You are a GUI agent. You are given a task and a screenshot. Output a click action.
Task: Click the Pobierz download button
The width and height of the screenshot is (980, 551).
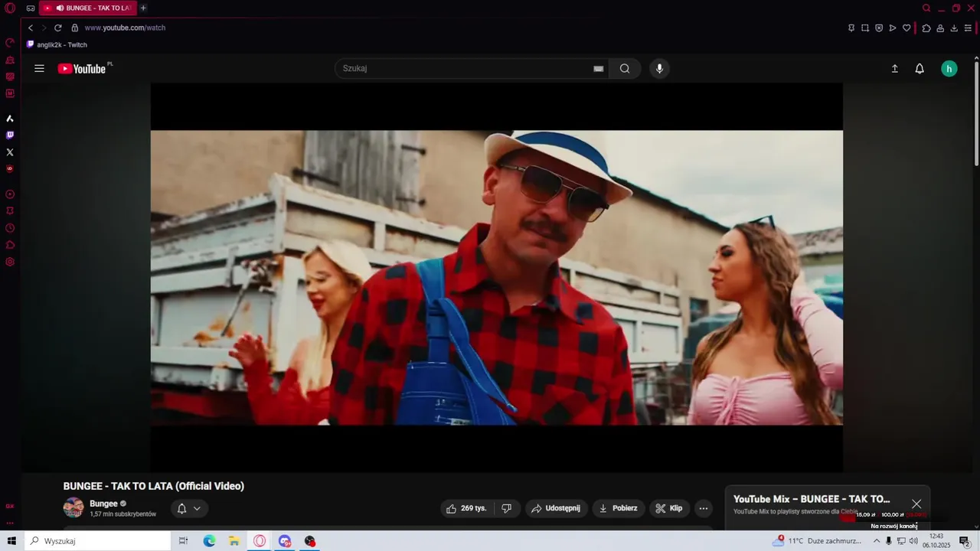click(x=619, y=508)
